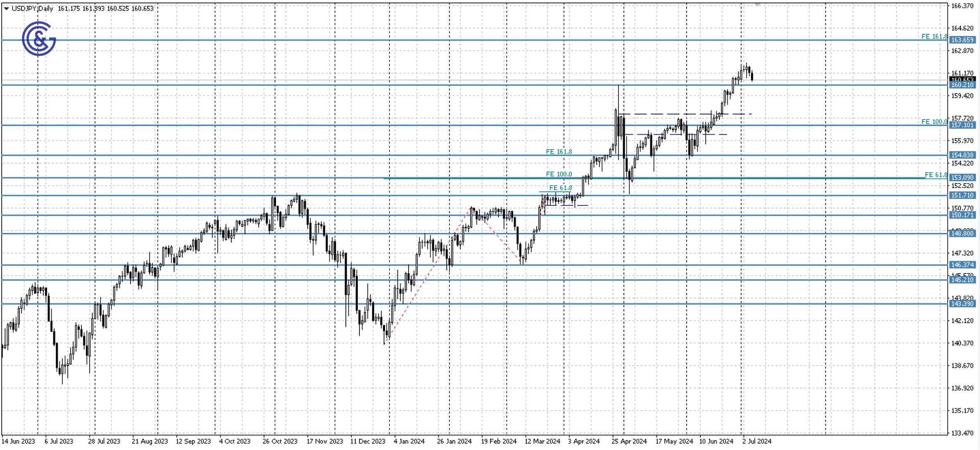Click the 14 Jun 2023 date axis label
Viewport: 980px width, 450px height.
[18, 441]
